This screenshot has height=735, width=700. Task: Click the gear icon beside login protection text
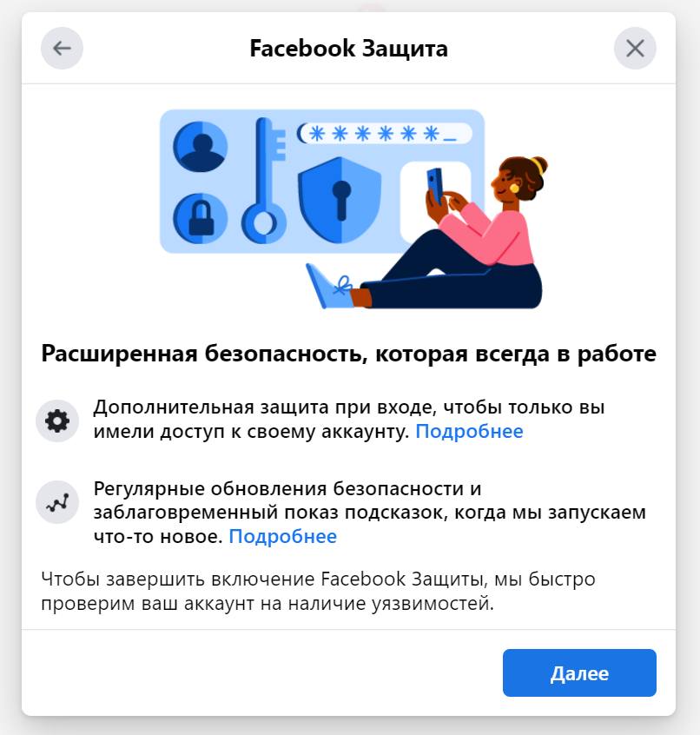pyautogui.click(x=57, y=420)
